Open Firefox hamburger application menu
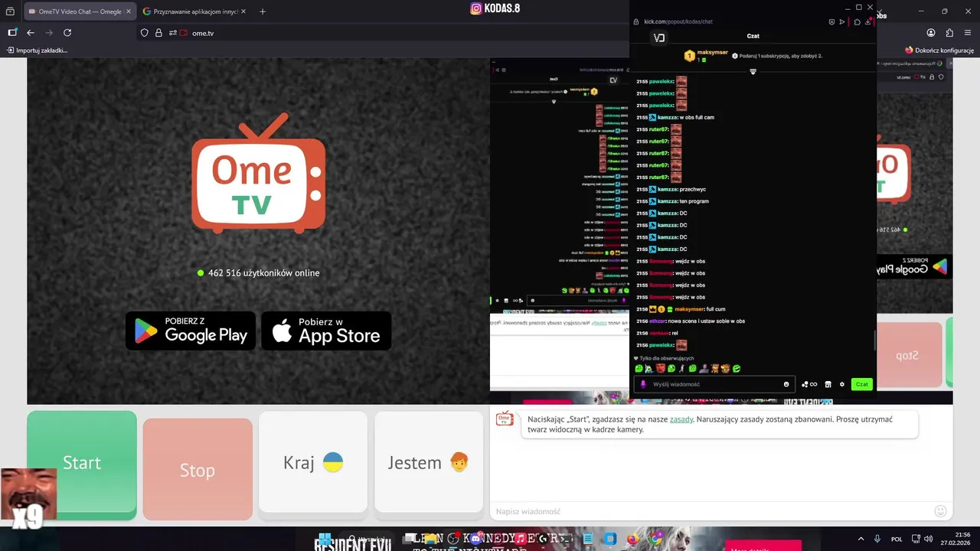Viewport: 980px width, 551px height. pos(968,33)
